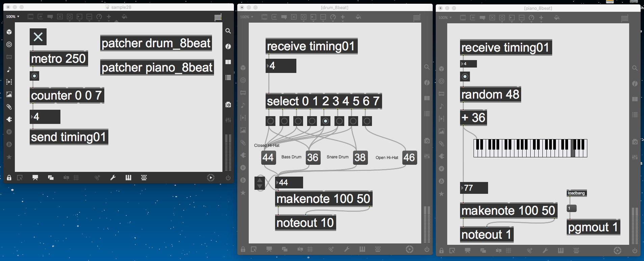
Task: Click the star Collections icon in sample28 sidebar
Action: [9, 157]
